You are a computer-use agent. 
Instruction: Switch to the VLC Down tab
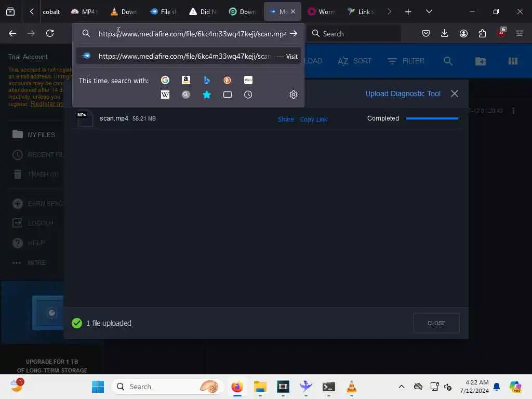[x=124, y=11]
